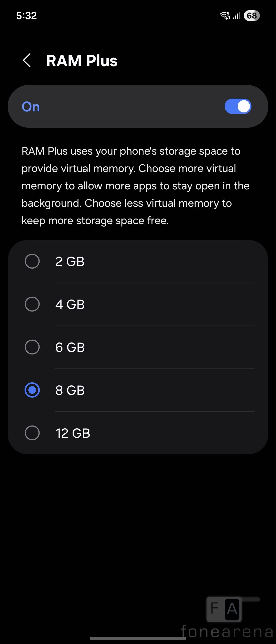Tap the home gesture bar
Viewport: 276px width, 644px height.
click(138, 638)
